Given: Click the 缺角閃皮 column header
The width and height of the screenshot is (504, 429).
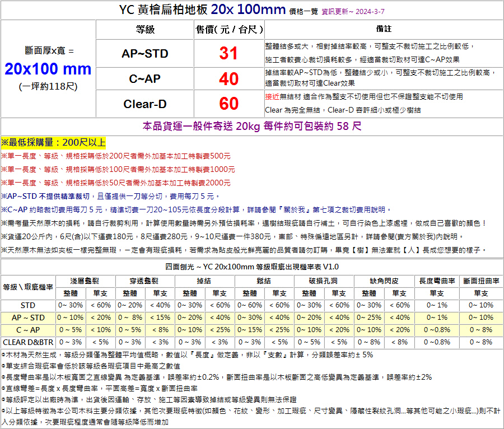Looking at the screenshot, I should point(384,280).
